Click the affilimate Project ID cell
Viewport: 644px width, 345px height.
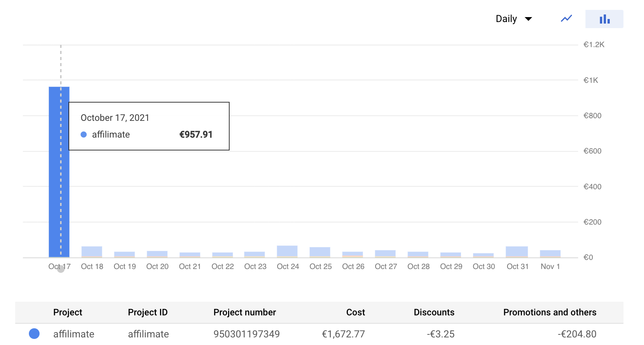tap(148, 334)
